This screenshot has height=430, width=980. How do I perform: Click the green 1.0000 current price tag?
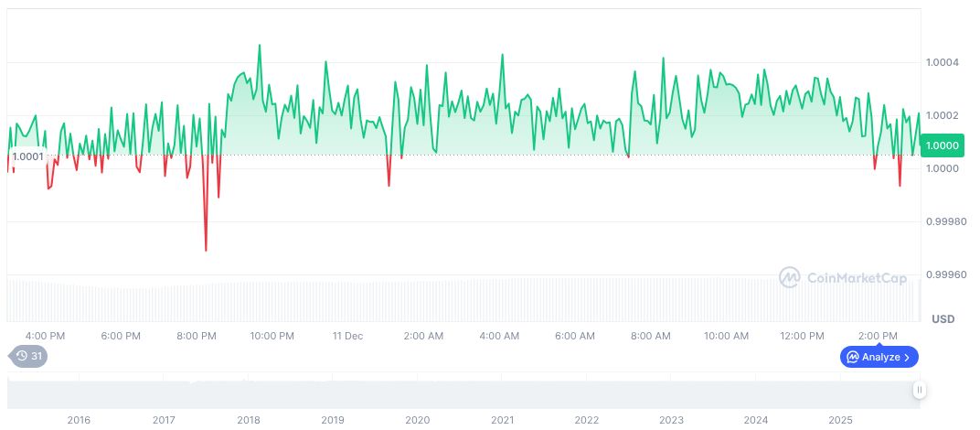(x=942, y=145)
